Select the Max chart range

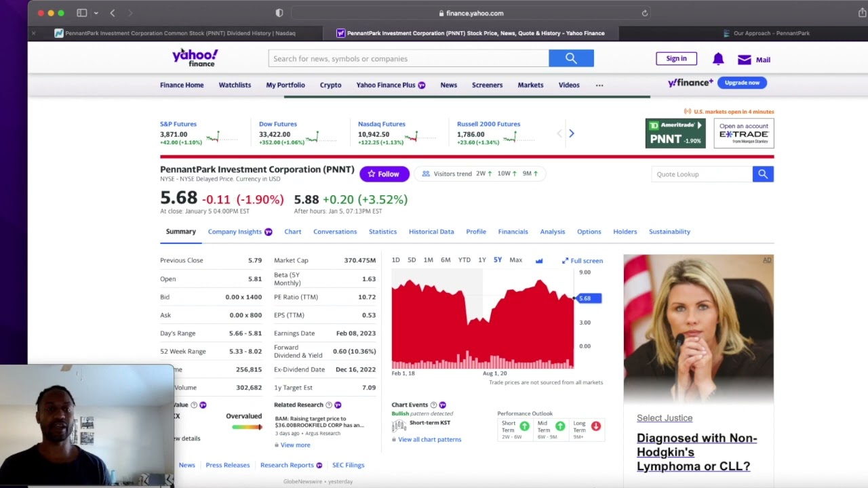[x=515, y=260]
